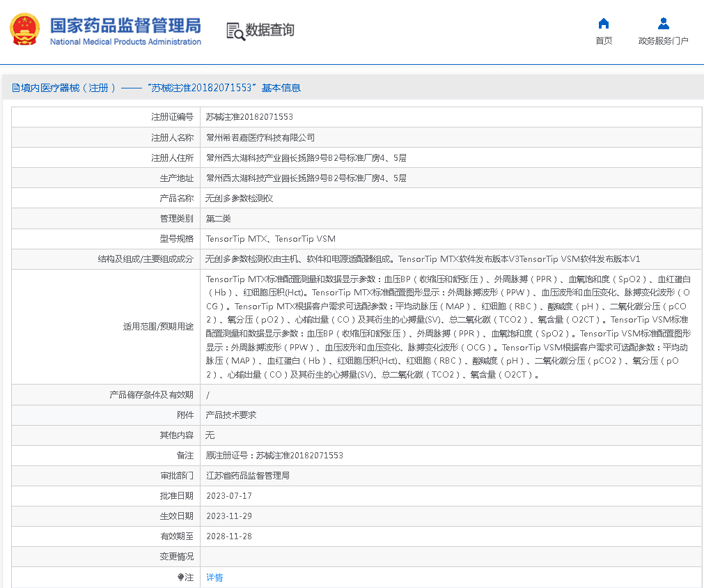
Task: Click approval date 2023-07-17
Action: pyautogui.click(x=229, y=496)
